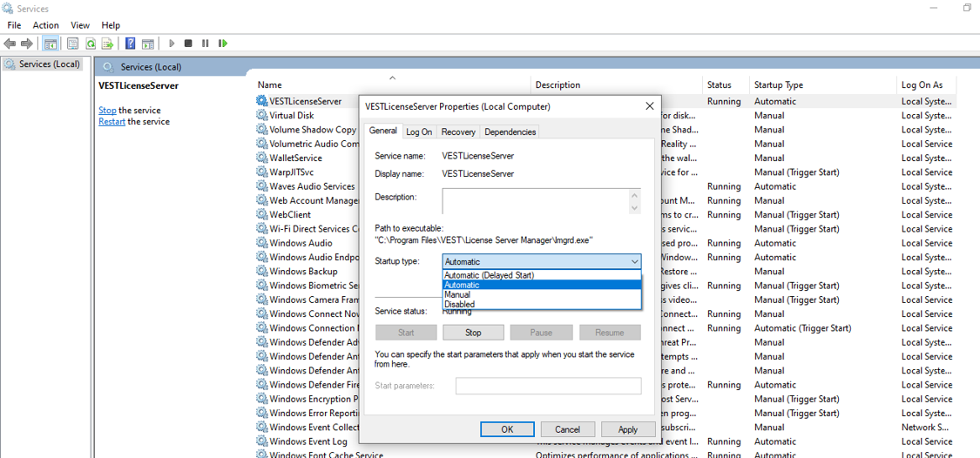Click the green Refresh toolbar icon
This screenshot has width=980, height=458.
(x=91, y=44)
